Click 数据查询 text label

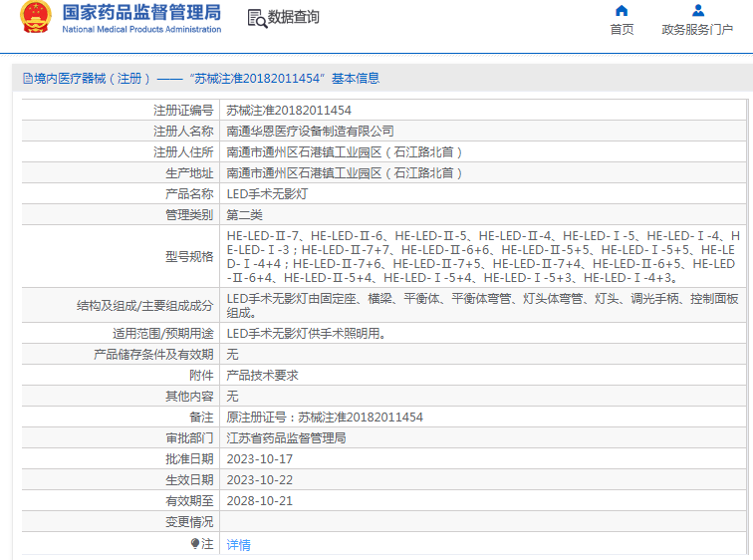tap(294, 17)
